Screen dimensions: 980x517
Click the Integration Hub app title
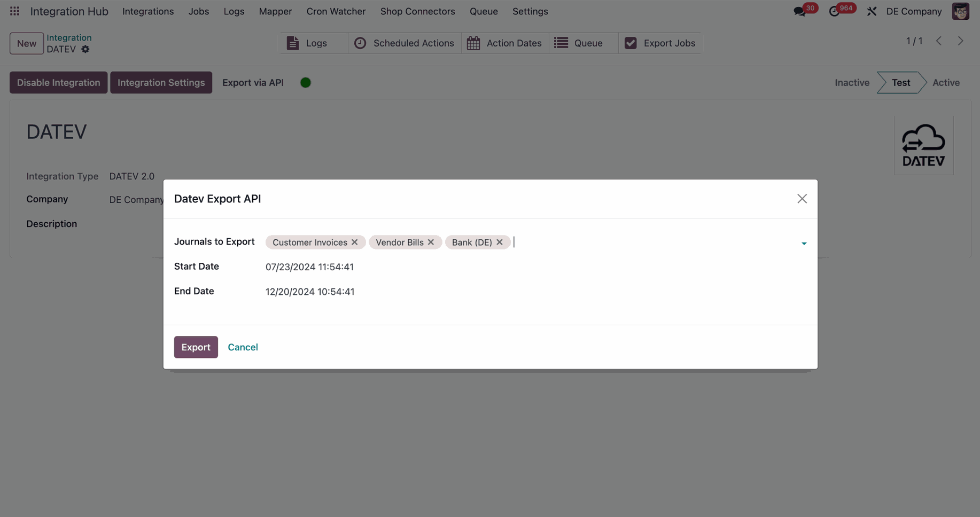[x=69, y=11]
